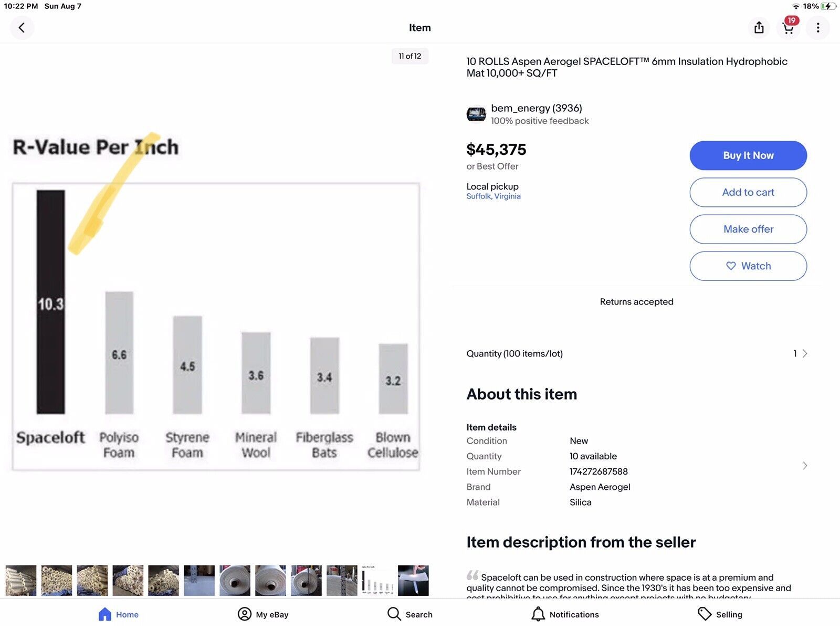Viewport: 840px width, 629px height.
Task: Select fifth thumbnail image
Action: coord(164,580)
